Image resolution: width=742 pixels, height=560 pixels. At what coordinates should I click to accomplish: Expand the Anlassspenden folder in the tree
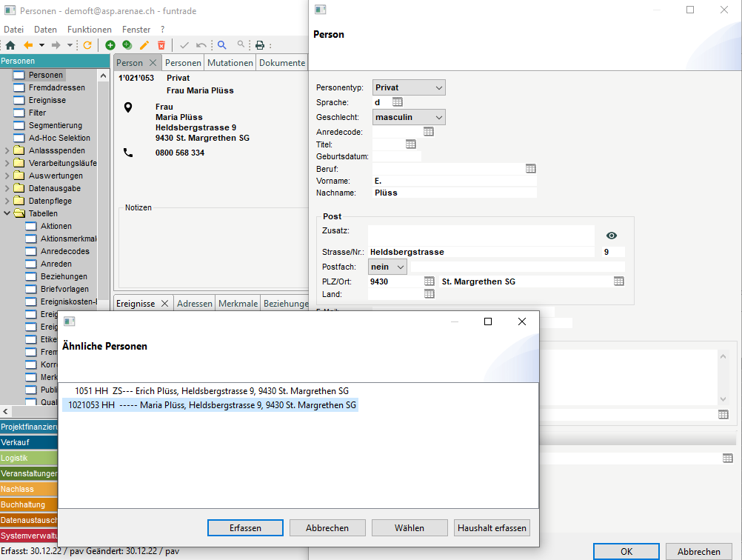pos(7,151)
